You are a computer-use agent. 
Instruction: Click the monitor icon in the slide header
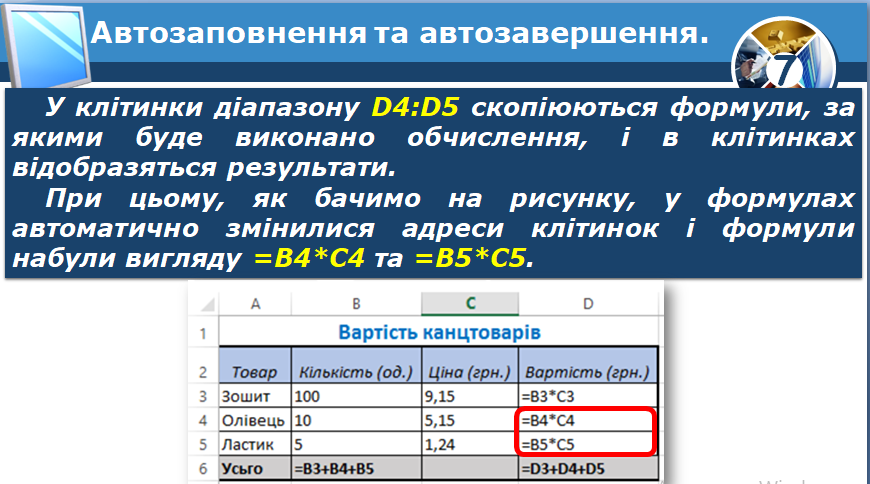tap(45, 47)
